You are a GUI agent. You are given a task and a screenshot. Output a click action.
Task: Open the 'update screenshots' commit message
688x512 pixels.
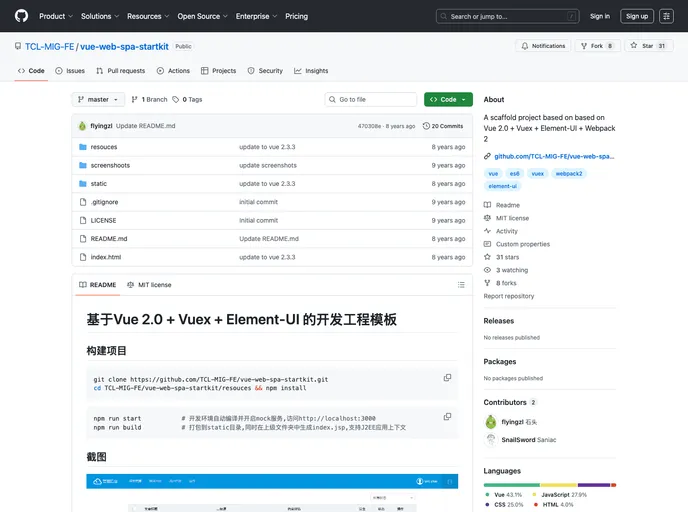click(268, 165)
